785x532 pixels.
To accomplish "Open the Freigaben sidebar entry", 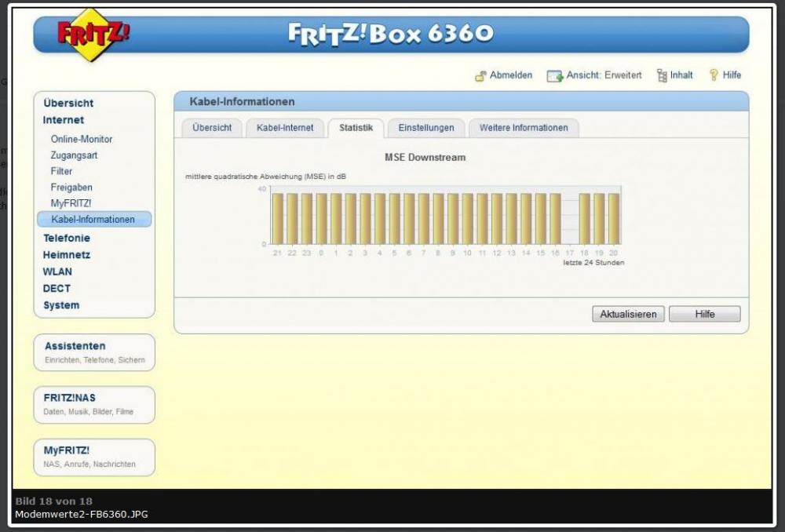I will click(x=71, y=188).
